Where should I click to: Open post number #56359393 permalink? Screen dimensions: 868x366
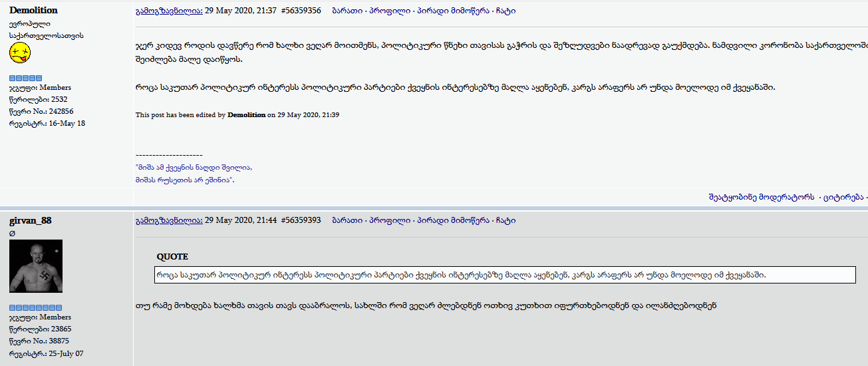tap(301, 220)
